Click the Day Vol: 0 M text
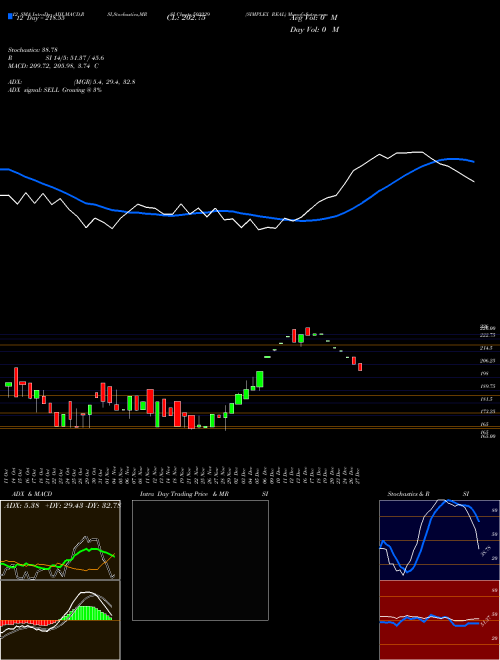 tap(314, 29)
